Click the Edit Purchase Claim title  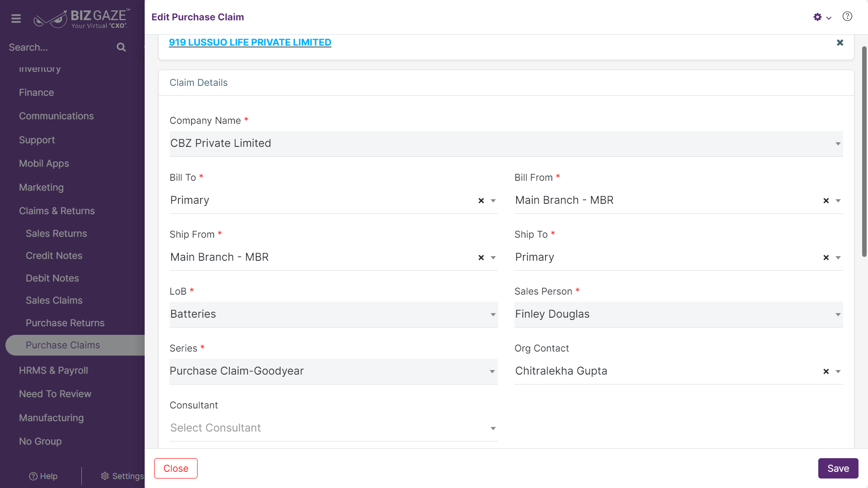click(x=198, y=17)
